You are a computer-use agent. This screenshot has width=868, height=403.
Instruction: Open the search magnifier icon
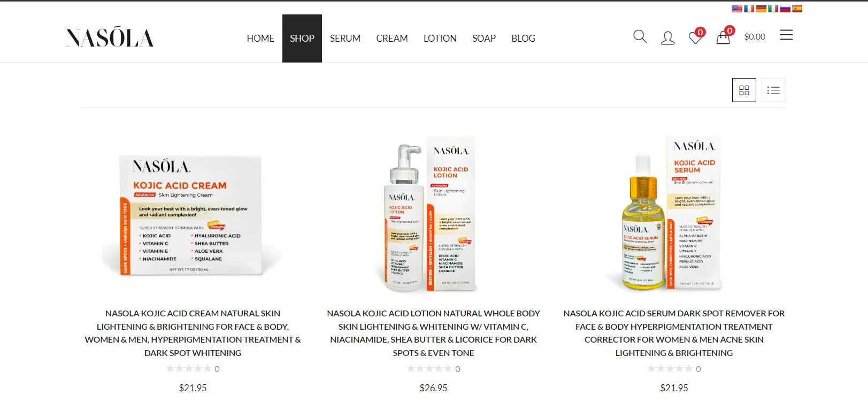(x=640, y=37)
